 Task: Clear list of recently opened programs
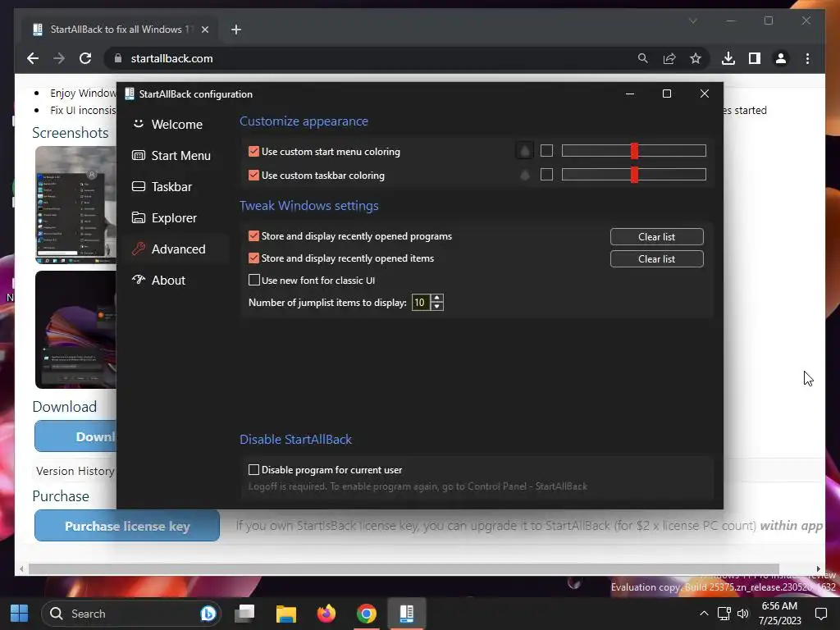tap(656, 237)
